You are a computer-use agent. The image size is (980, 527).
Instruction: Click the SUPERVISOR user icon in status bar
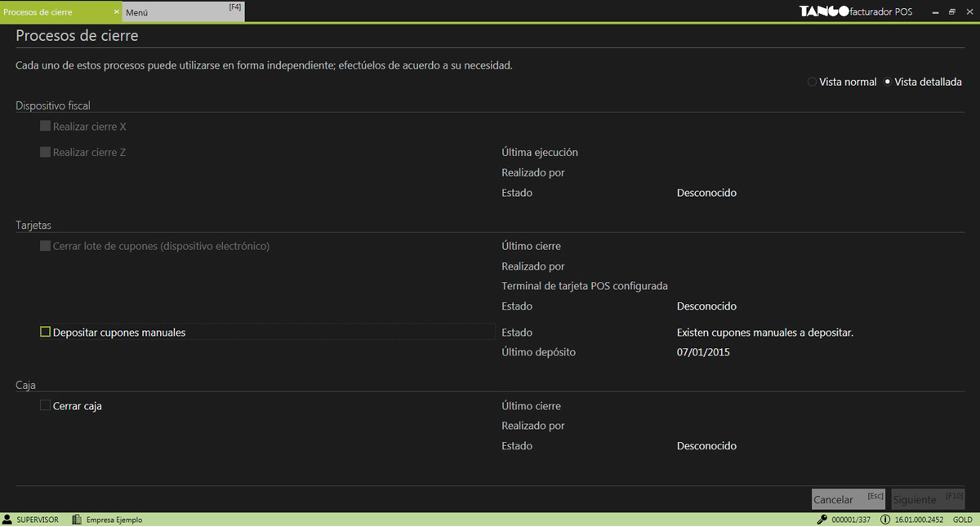point(7,520)
